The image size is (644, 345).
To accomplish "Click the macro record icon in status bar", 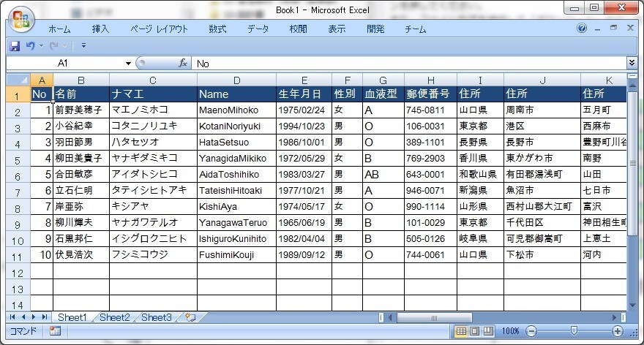I will pyautogui.click(x=55, y=330).
